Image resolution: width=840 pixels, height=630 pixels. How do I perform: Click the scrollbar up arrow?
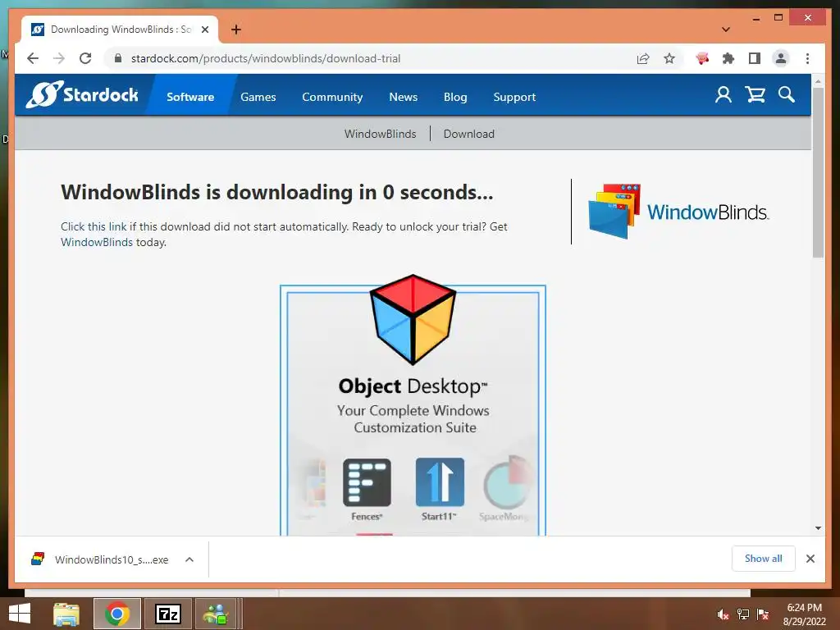click(818, 81)
